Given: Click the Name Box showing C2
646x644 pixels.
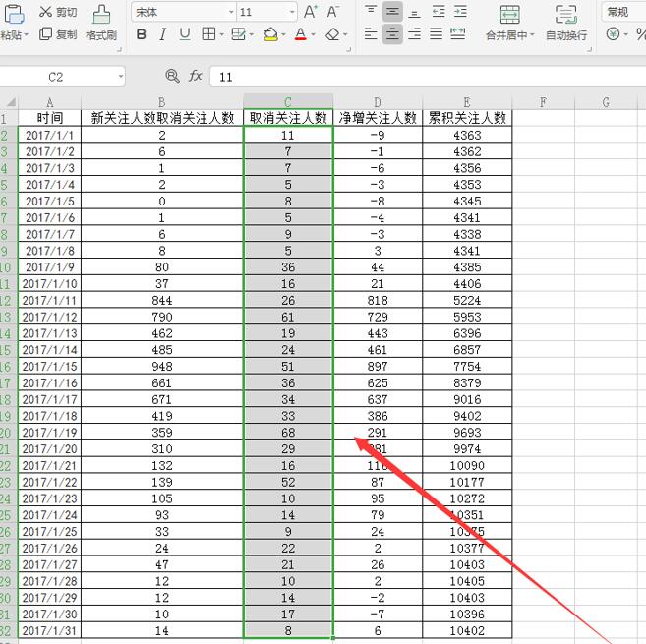Looking at the screenshot, I should click(x=58, y=77).
